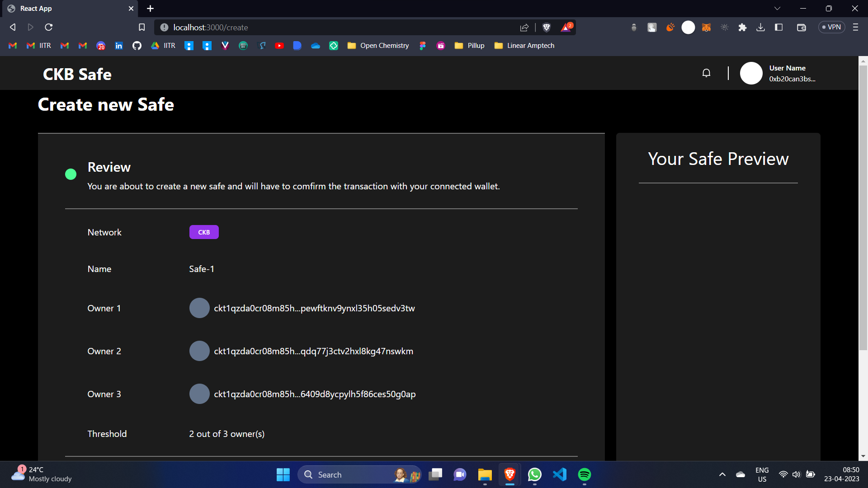Show hidden system tray icons
Image resolution: width=868 pixels, height=488 pixels.
tap(722, 474)
